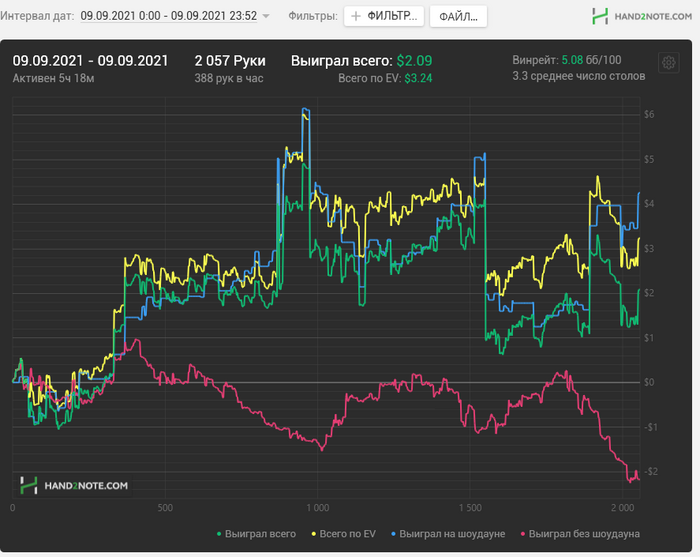Click the Hand2Note logo in the header

point(642,17)
